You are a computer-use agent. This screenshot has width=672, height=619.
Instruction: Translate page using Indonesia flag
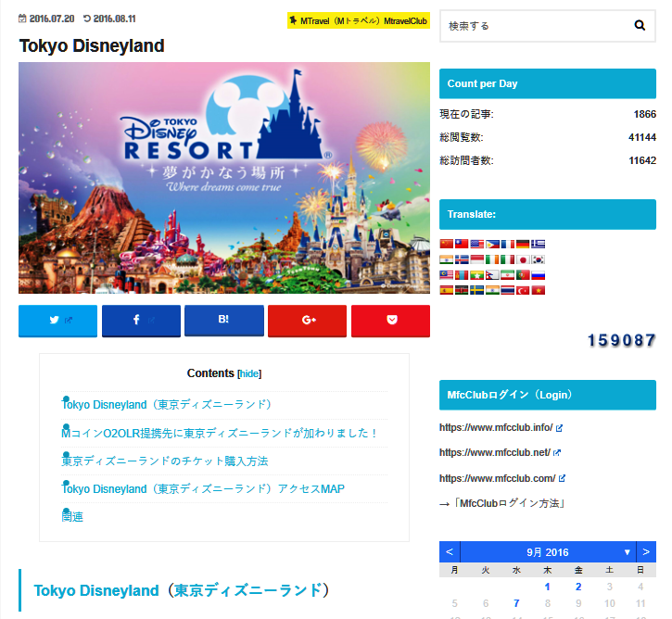click(x=477, y=259)
